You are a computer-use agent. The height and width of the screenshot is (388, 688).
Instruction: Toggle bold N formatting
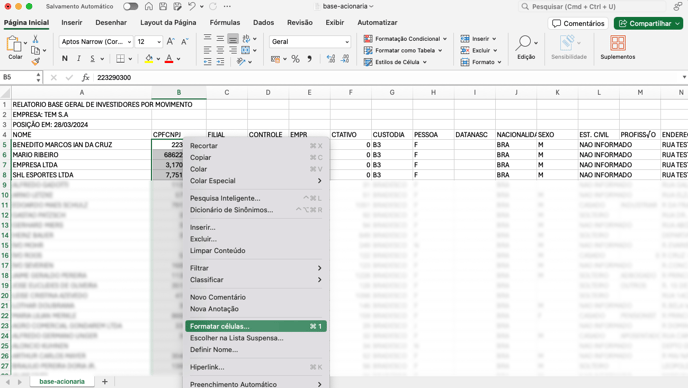pos(65,58)
